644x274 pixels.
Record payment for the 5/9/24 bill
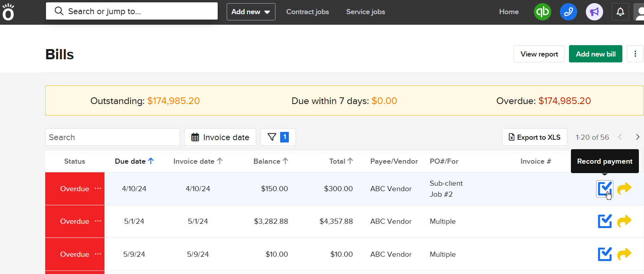tap(605, 254)
